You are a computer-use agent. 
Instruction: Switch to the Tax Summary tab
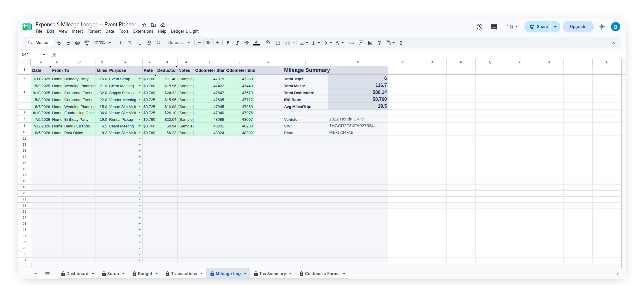pyautogui.click(x=273, y=274)
